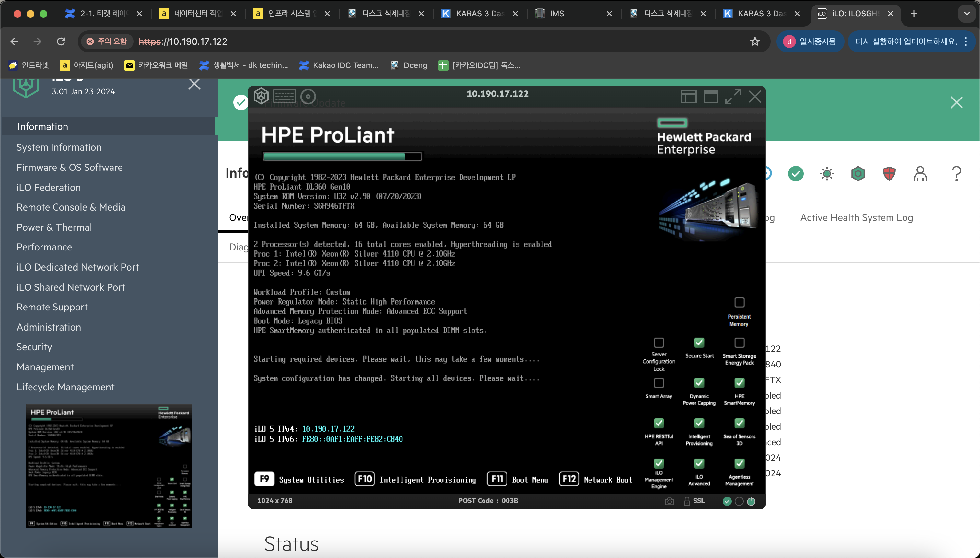Click the security warning badge in address bar
This screenshot has height=558, width=980.
click(106, 41)
